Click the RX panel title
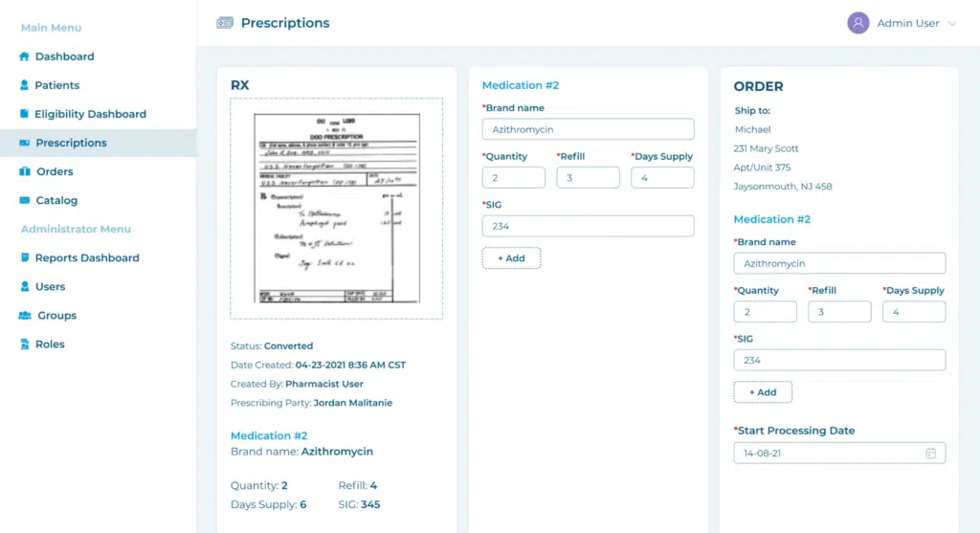Viewport: 980px width, 533px height. tap(239, 85)
